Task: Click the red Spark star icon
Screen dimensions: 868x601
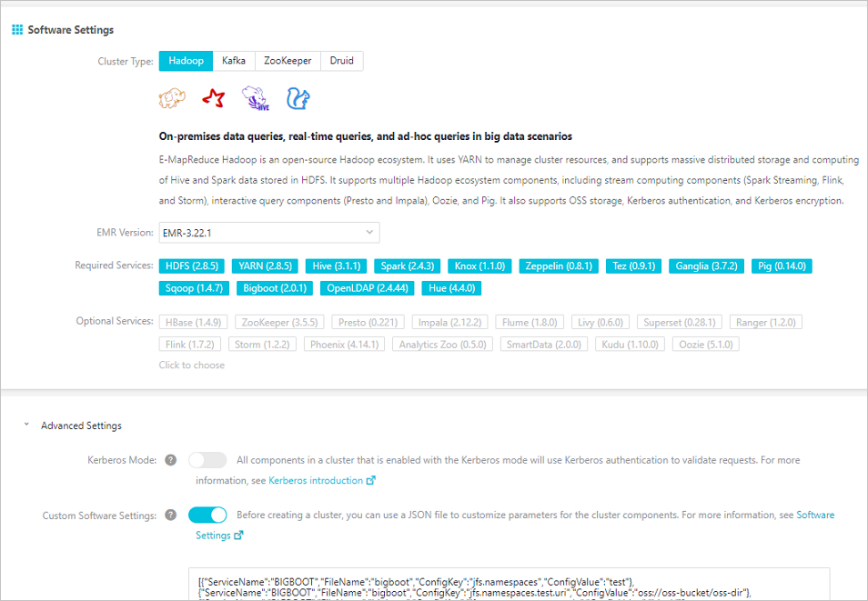Action: pyautogui.click(x=214, y=98)
